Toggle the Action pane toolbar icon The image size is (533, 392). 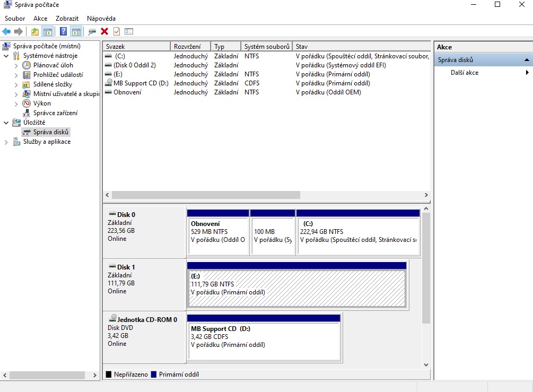[76, 31]
